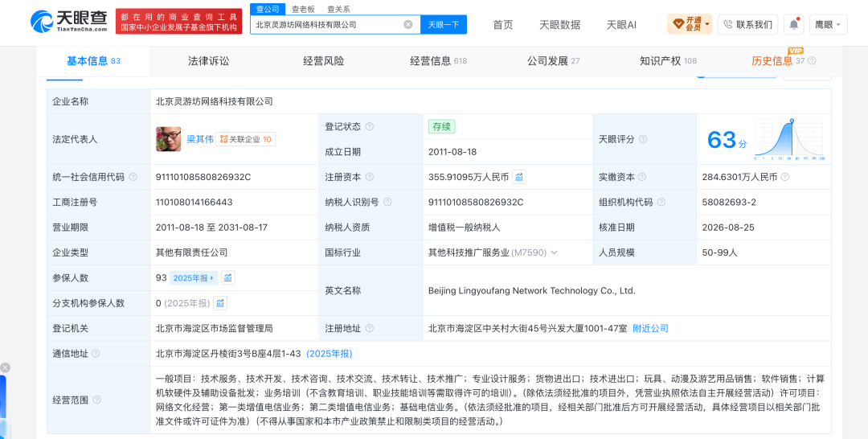Select staff size 50-99人

(719, 252)
